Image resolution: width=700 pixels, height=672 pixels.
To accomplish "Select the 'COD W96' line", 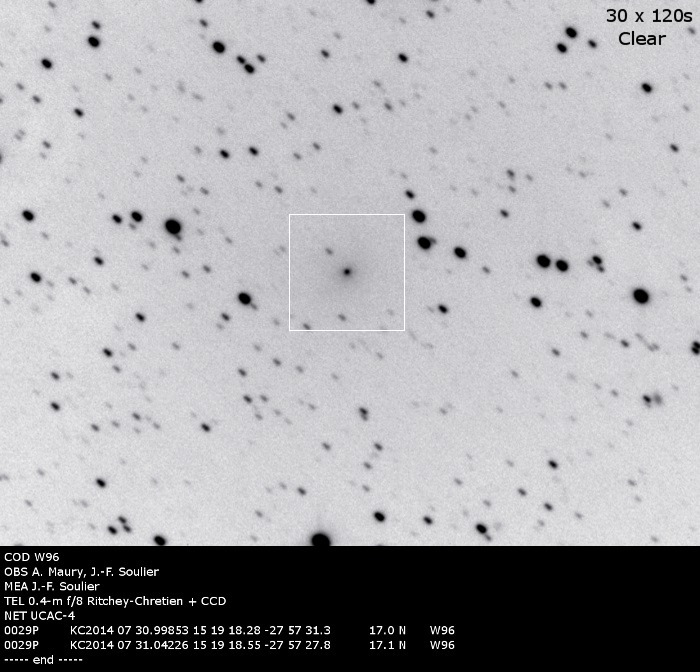I will point(32,557).
